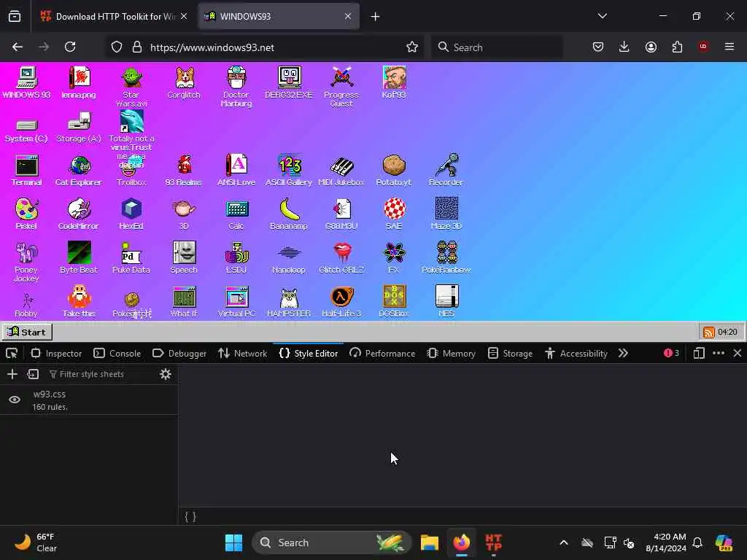Open the Star Wars.avi icon
Viewport: 747px width, 560px height.
pyautogui.click(x=131, y=86)
